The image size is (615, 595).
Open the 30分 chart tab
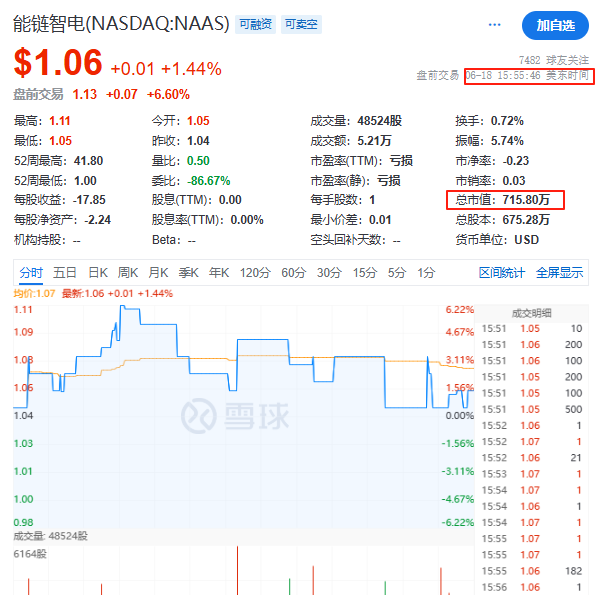tap(329, 272)
